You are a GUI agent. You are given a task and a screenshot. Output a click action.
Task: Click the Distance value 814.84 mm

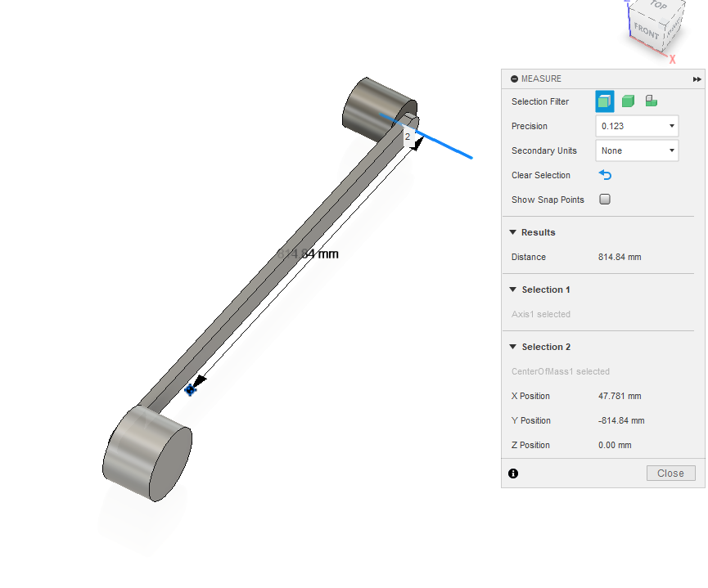[620, 257]
